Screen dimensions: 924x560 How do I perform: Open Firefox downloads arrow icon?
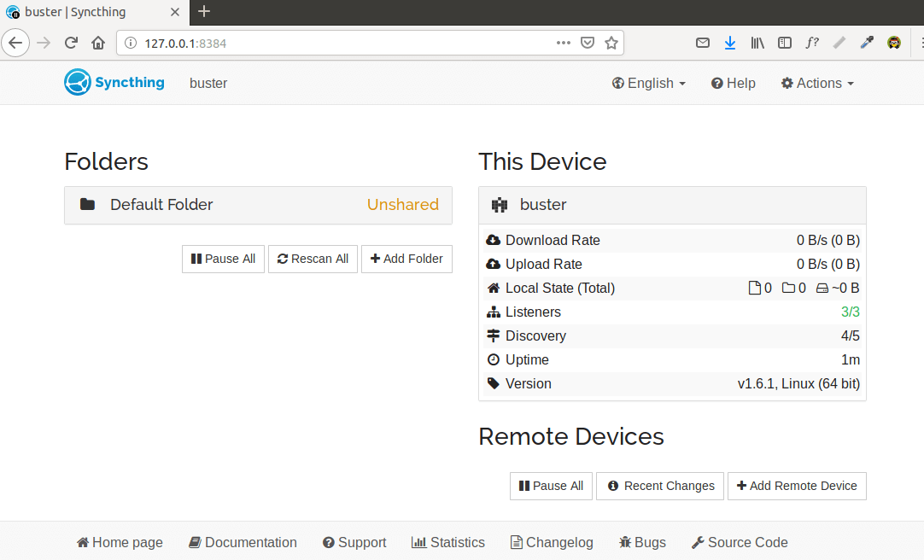click(729, 43)
